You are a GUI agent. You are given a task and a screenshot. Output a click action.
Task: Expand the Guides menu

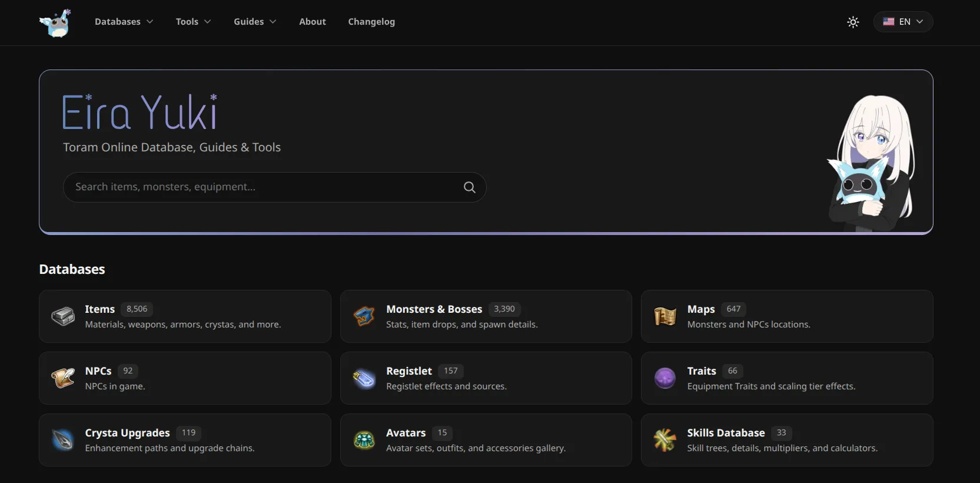coord(255,22)
